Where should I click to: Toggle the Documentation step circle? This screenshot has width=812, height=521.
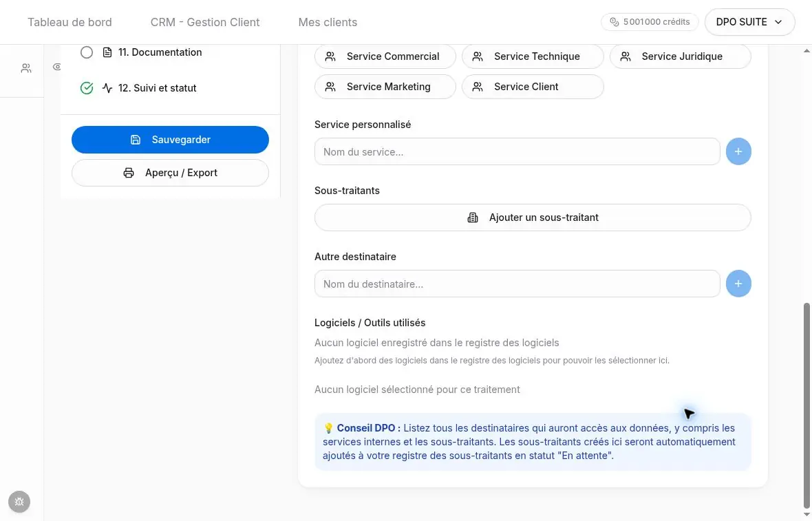tap(87, 52)
